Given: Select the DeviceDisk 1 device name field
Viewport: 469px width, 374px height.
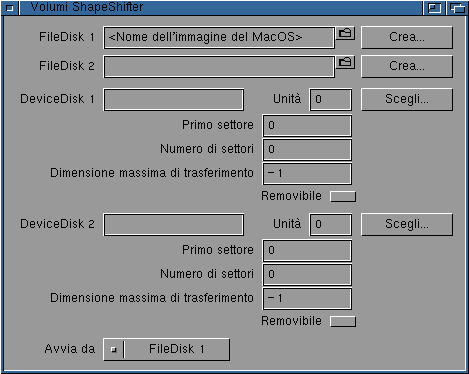Looking at the screenshot, I should point(174,99).
